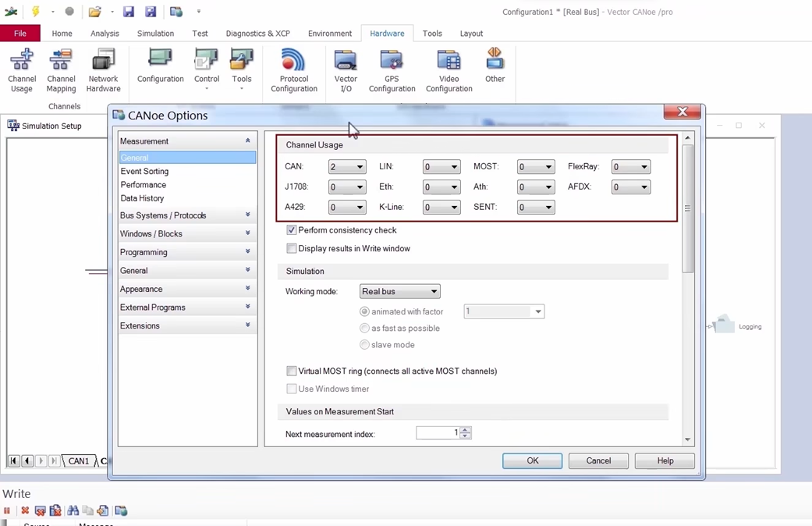Screen dimensions: 812x526
Task: Click the binoculars find icon in Write toolbar
Action: click(73, 510)
